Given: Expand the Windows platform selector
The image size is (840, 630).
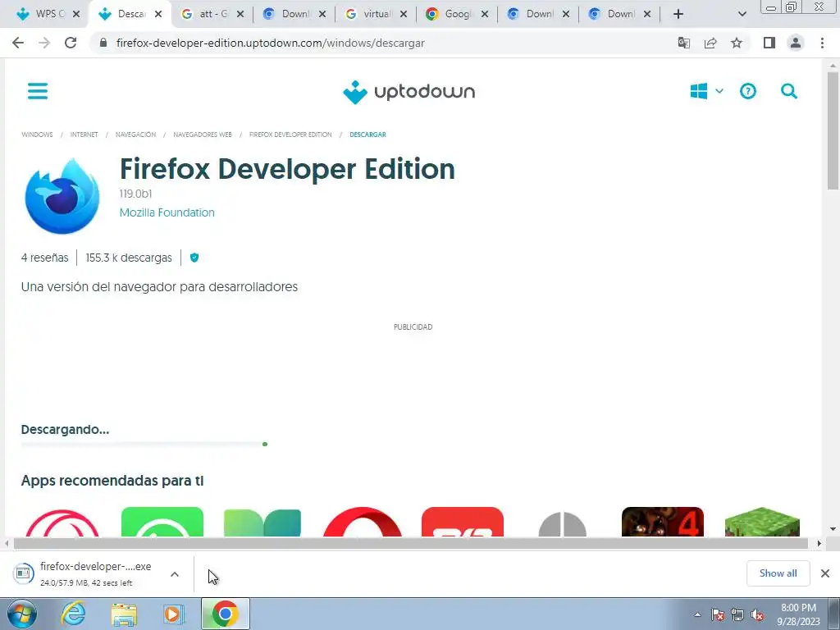Looking at the screenshot, I should (706, 91).
